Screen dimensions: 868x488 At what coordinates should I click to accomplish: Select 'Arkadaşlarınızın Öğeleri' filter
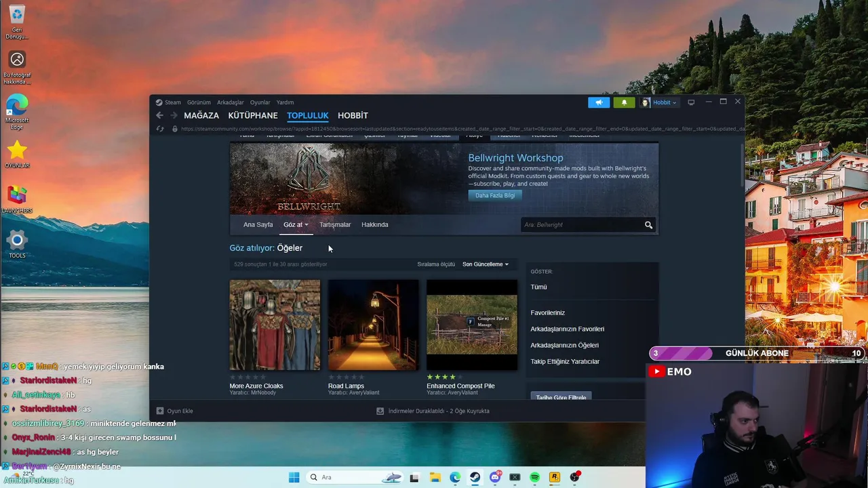coord(564,345)
